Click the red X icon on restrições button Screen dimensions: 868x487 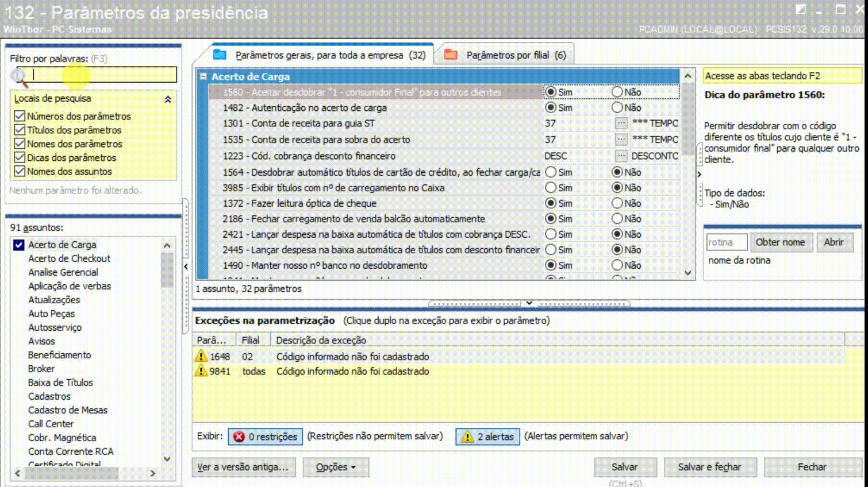tap(239, 437)
